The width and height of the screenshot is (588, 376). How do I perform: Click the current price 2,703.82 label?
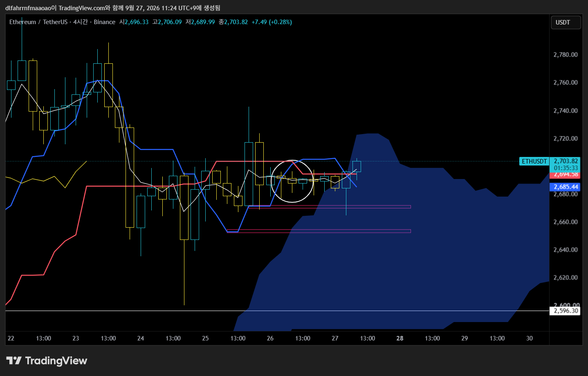click(566, 161)
